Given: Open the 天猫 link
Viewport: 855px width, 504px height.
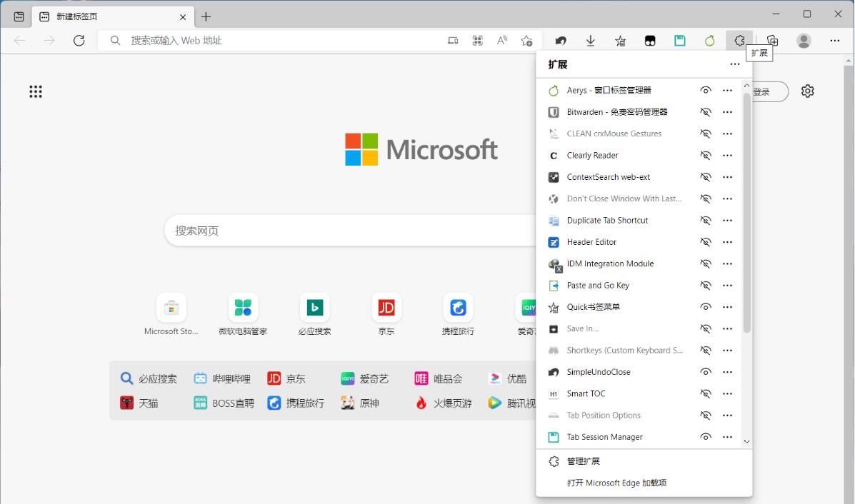Looking at the screenshot, I should [x=139, y=403].
